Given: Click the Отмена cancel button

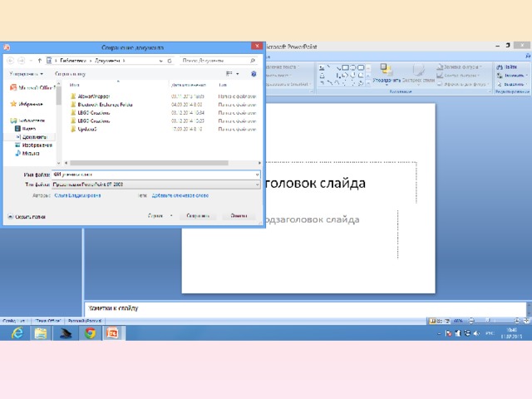Looking at the screenshot, I should point(239,216).
